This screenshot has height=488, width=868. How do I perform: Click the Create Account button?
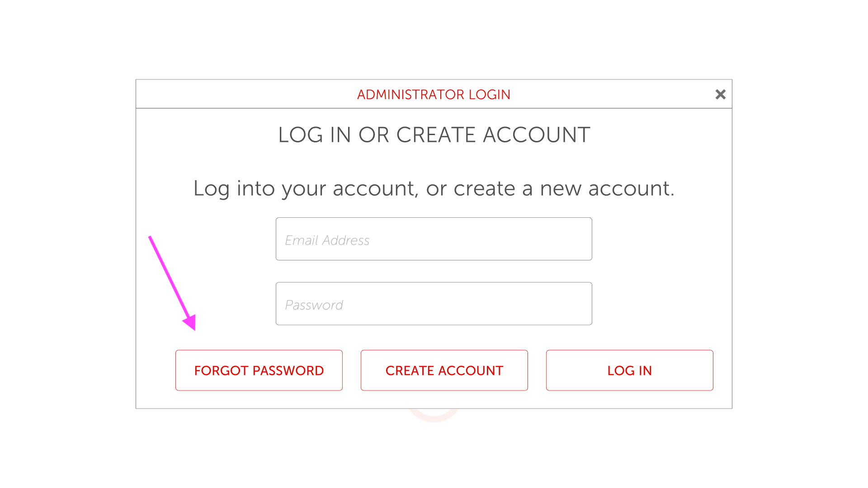(444, 370)
